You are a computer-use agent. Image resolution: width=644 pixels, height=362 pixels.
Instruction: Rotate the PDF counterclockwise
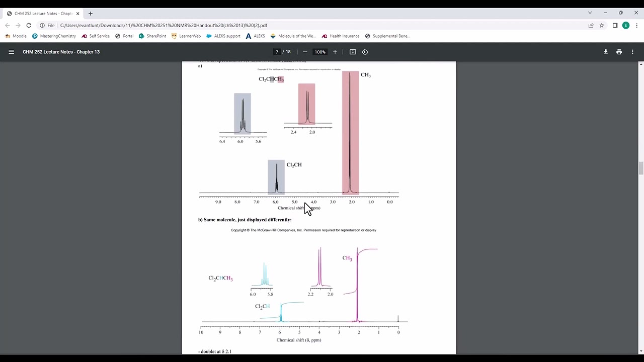coord(365,52)
